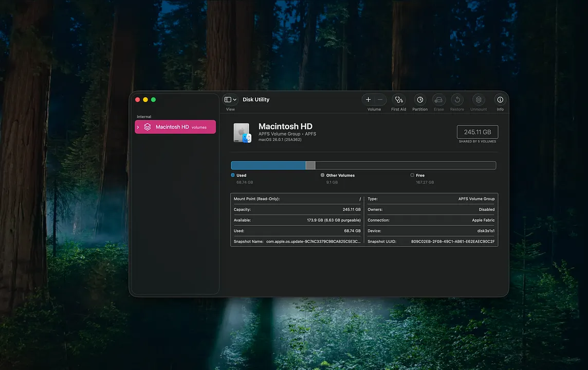Viewport: 588px width, 370px height.
Task: Click the Owners Disabled value
Action: 486,209
